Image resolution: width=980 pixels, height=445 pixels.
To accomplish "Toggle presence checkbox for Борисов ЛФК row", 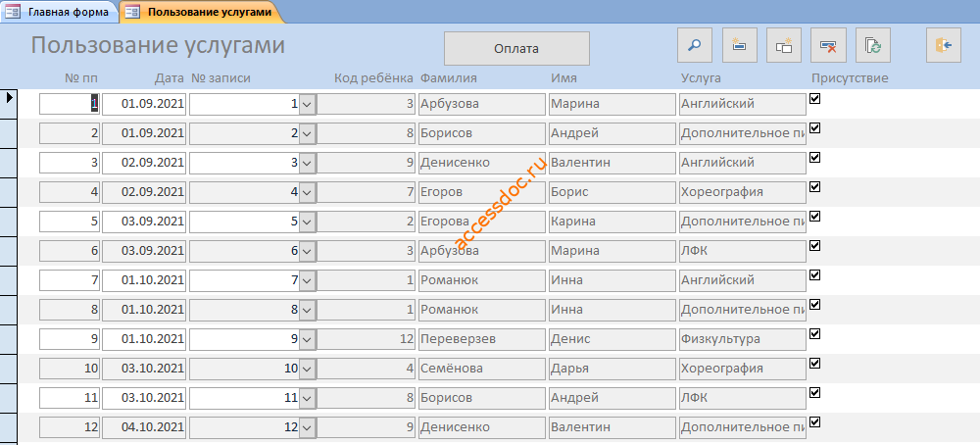I will pos(814,392).
